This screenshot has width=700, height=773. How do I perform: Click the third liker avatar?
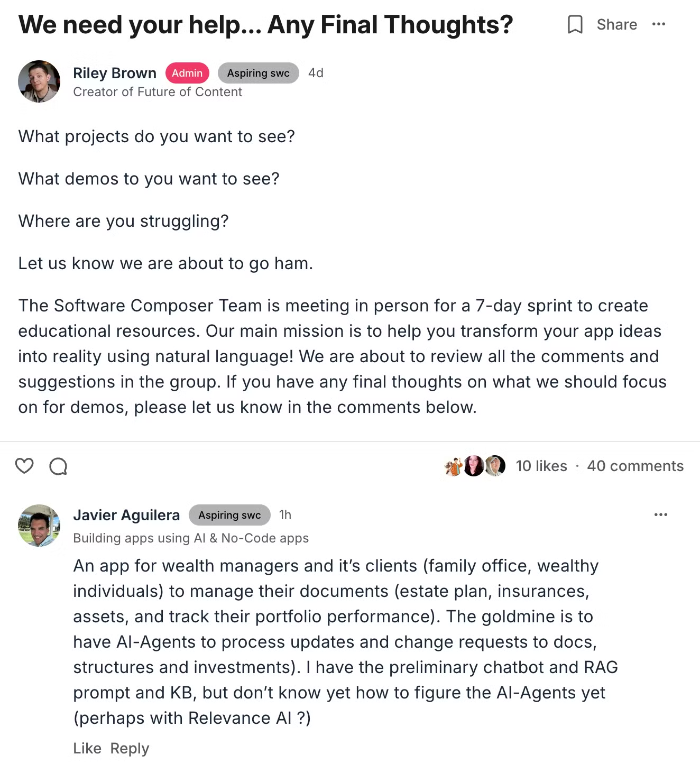[495, 466]
